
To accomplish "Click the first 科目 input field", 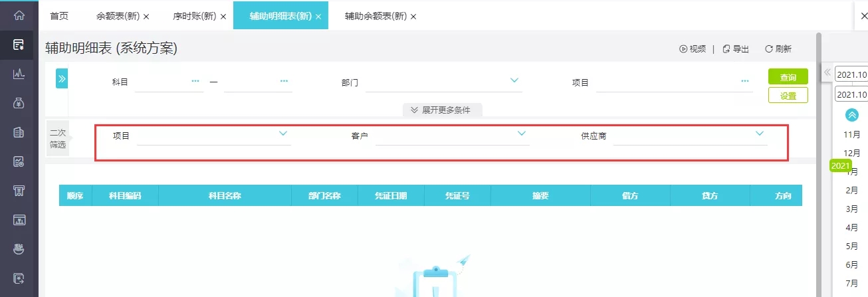I will (x=169, y=82).
